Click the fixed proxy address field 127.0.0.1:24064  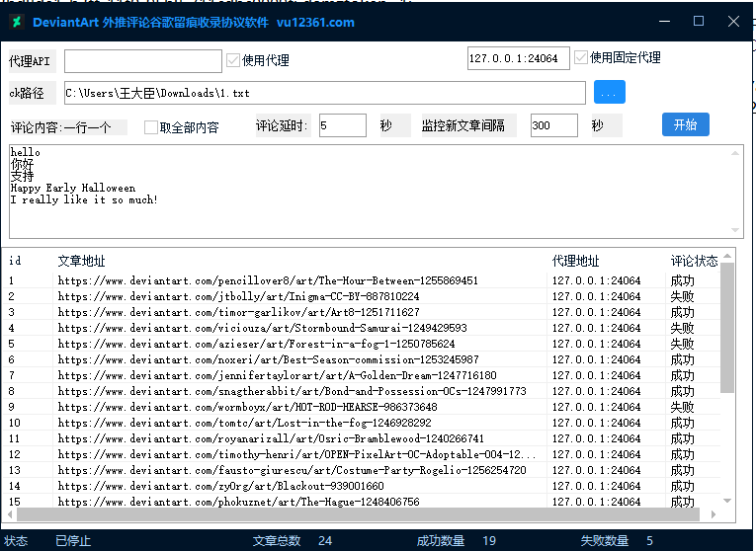[x=518, y=58]
